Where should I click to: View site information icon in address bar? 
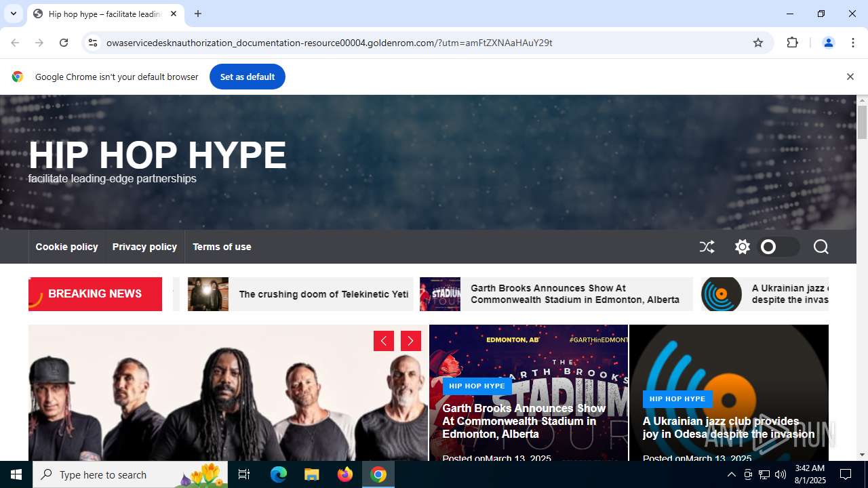pos(93,43)
